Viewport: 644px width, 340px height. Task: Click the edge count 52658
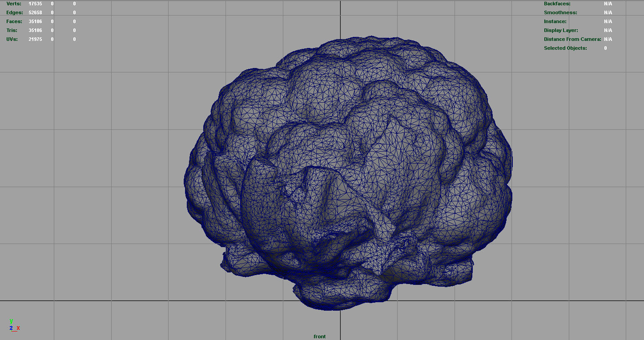(x=35, y=12)
